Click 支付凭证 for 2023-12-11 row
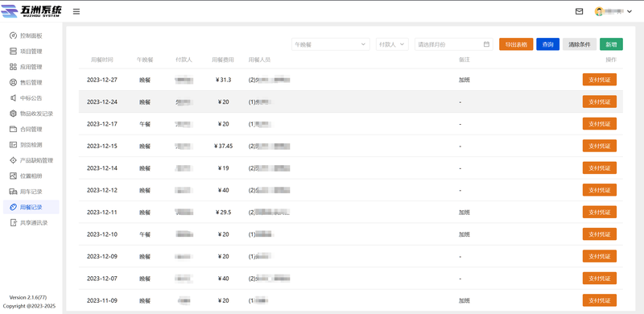Image resolution: width=644 pixels, height=314 pixels. 599,212
